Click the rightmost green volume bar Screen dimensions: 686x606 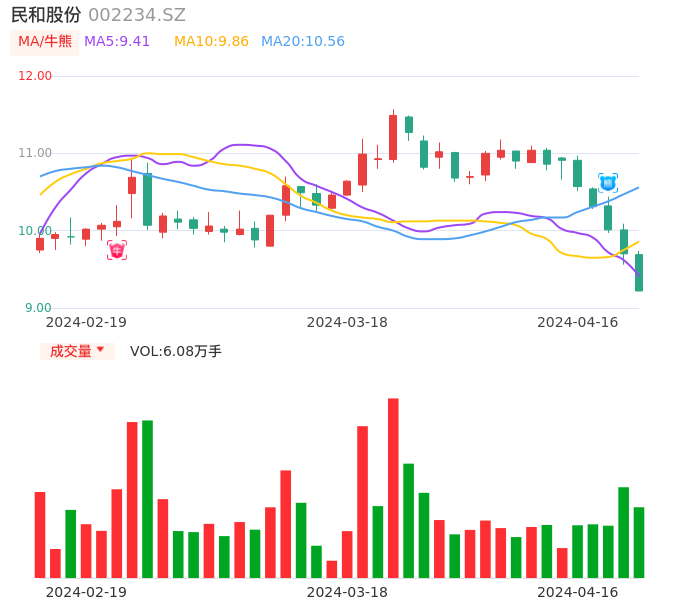pos(639,541)
